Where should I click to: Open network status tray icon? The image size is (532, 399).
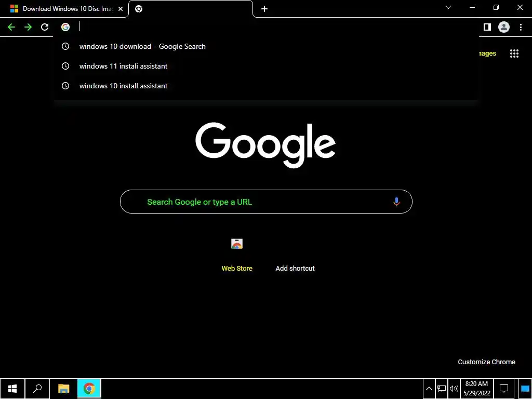(x=442, y=389)
